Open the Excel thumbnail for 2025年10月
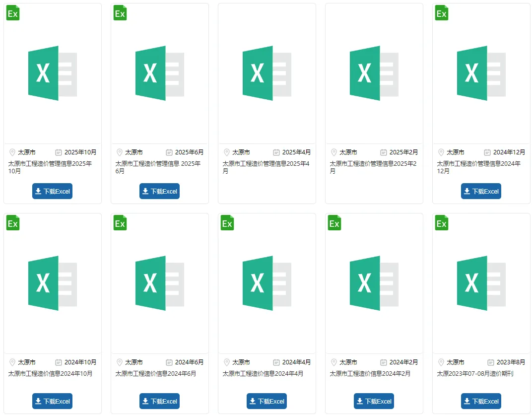Viewport: 532px width, 415px height. point(53,73)
